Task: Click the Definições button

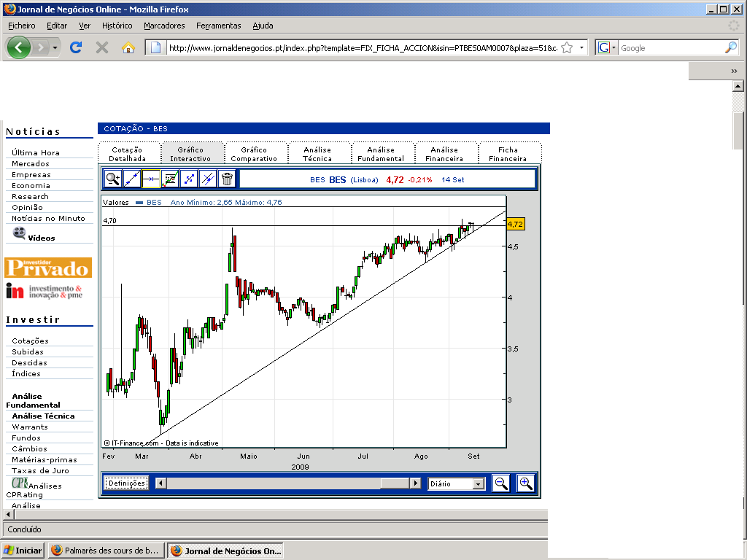Action: click(x=127, y=483)
